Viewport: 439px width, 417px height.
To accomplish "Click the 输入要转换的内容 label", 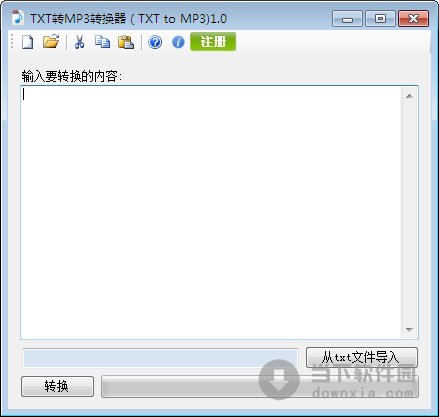I will pos(72,76).
